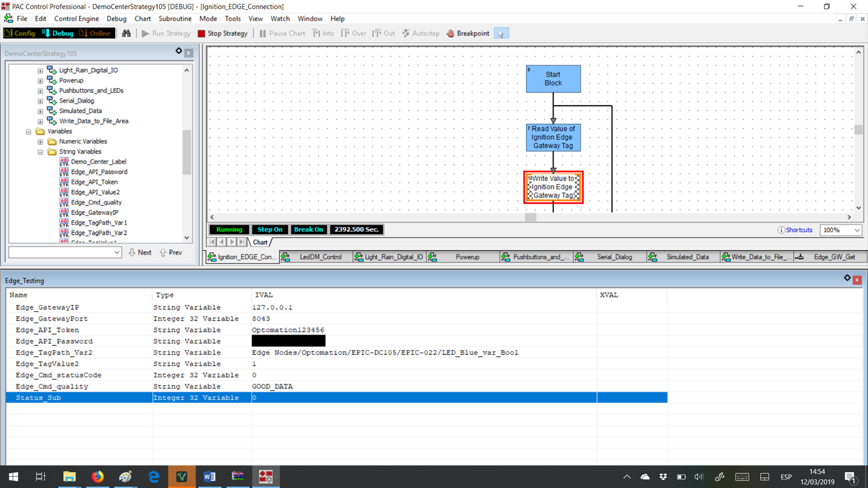Toggle the Break On indicator
The image size is (868, 488).
[x=308, y=229]
